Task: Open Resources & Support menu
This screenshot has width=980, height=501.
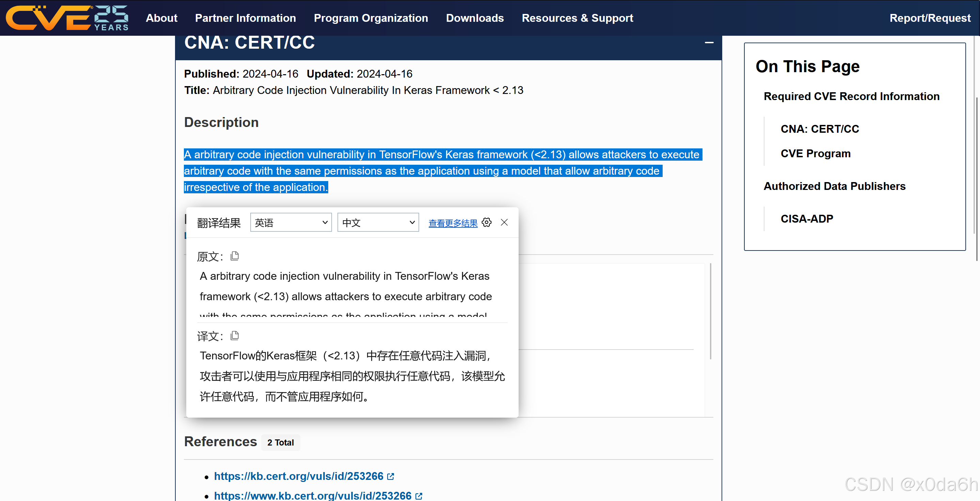Action: (577, 18)
